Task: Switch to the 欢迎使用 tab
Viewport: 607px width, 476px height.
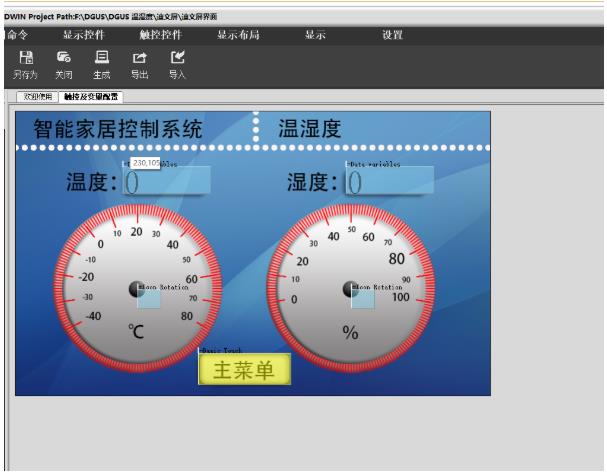Action: (x=38, y=96)
